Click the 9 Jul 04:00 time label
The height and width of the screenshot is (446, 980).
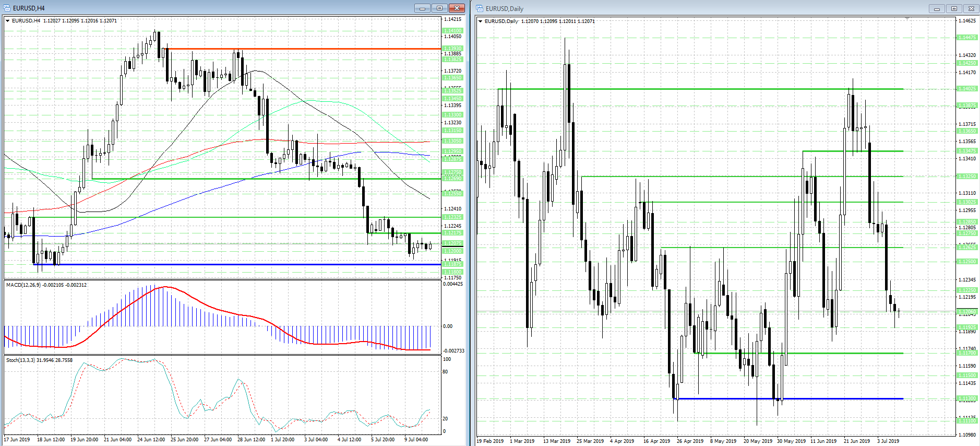[x=416, y=440]
